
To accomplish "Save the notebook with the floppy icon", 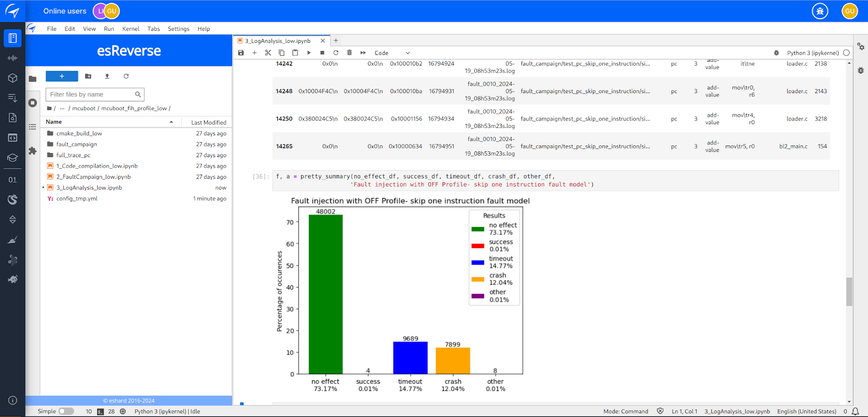I will click(241, 53).
